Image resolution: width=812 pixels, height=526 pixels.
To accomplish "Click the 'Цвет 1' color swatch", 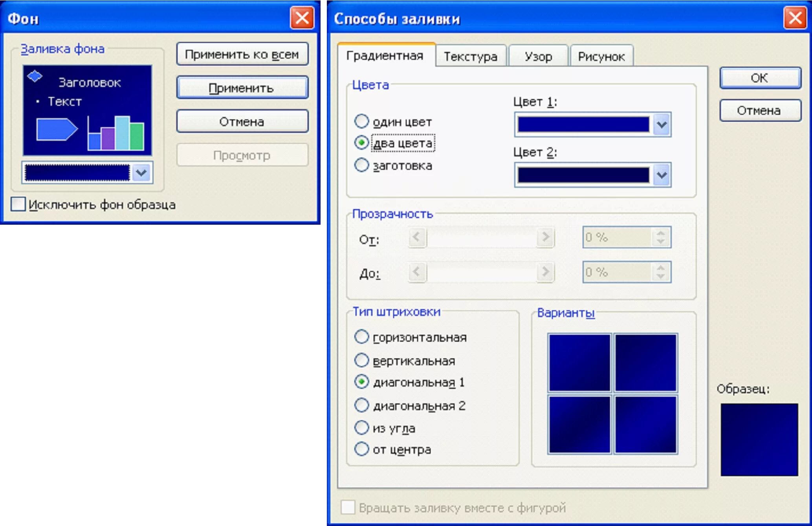I will [583, 125].
